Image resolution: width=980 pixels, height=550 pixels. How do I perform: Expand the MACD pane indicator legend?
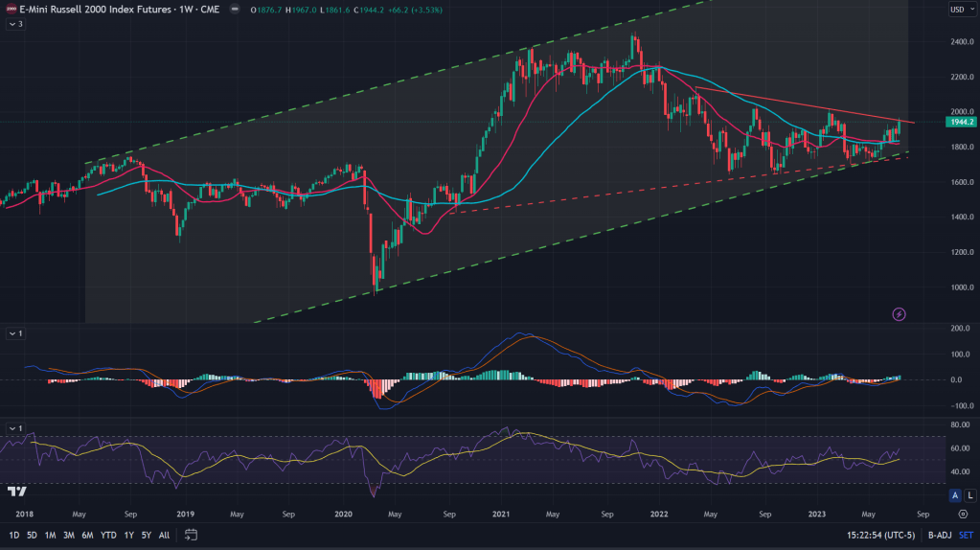tap(15, 333)
